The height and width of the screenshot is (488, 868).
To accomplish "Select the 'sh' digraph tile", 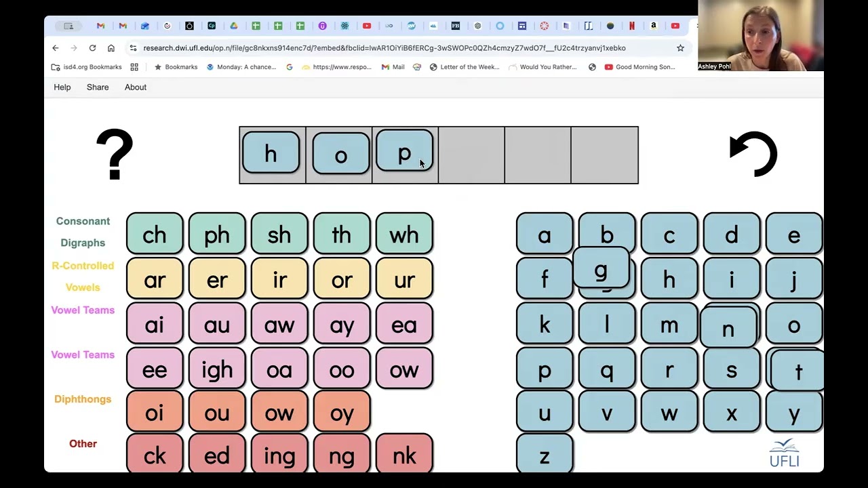I will pos(279,235).
